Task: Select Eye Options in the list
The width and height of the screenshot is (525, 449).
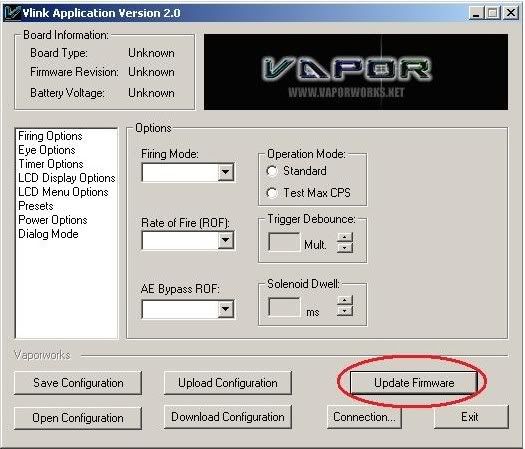Action: point(47,150)
